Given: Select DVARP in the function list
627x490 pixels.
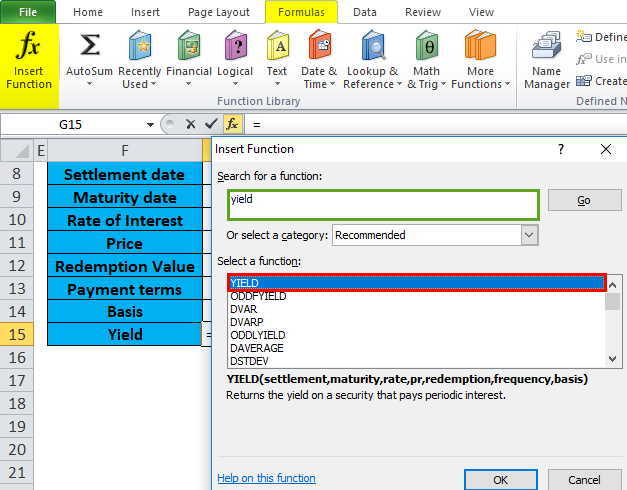Looking at the screenshot, I should click(417, 322).
